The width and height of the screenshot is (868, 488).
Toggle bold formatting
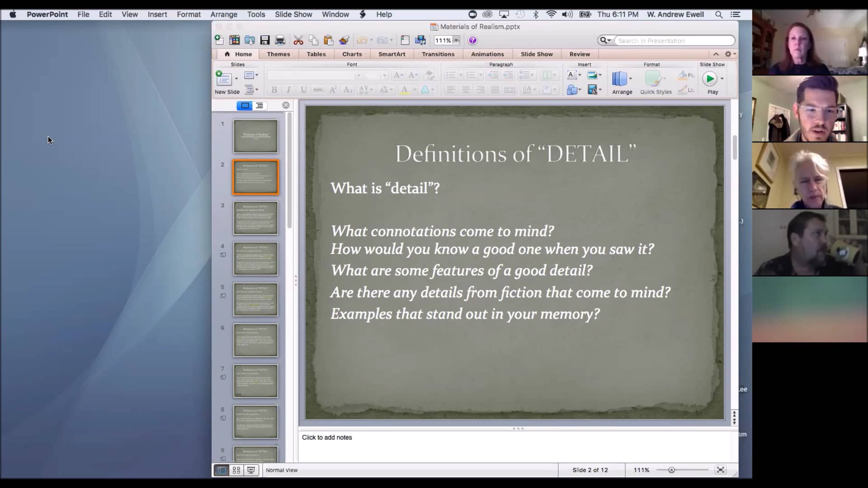pyautogui.click(x=274, y=89)
